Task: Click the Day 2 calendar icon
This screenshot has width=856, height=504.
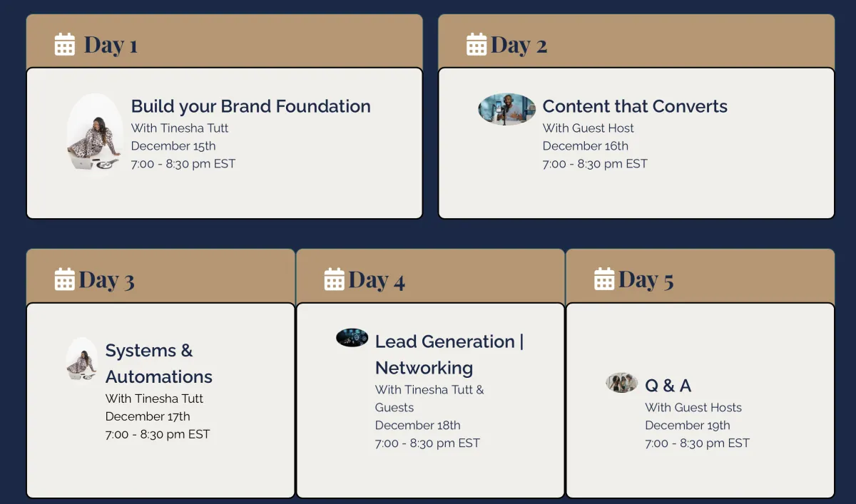Action: point(477,44)
